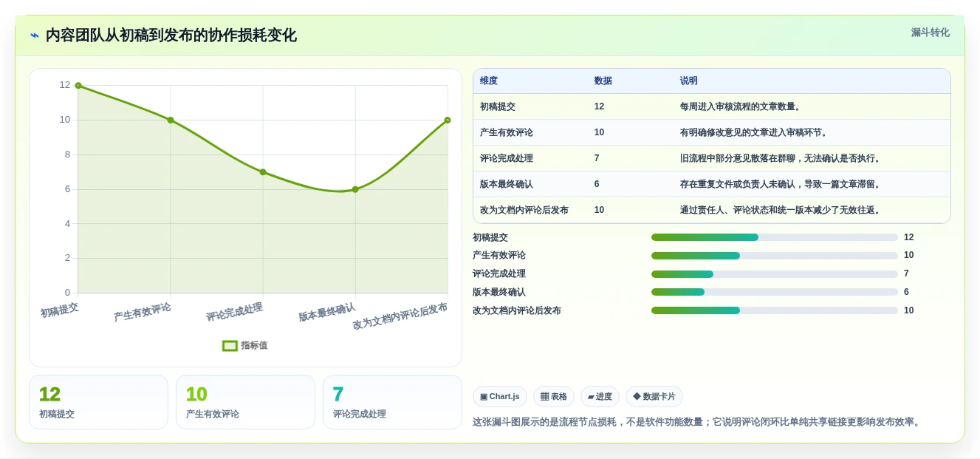Click the 改为文档内评论后发布 progress bar
This screenshot has width=980, height=459.
coord(775,310)
